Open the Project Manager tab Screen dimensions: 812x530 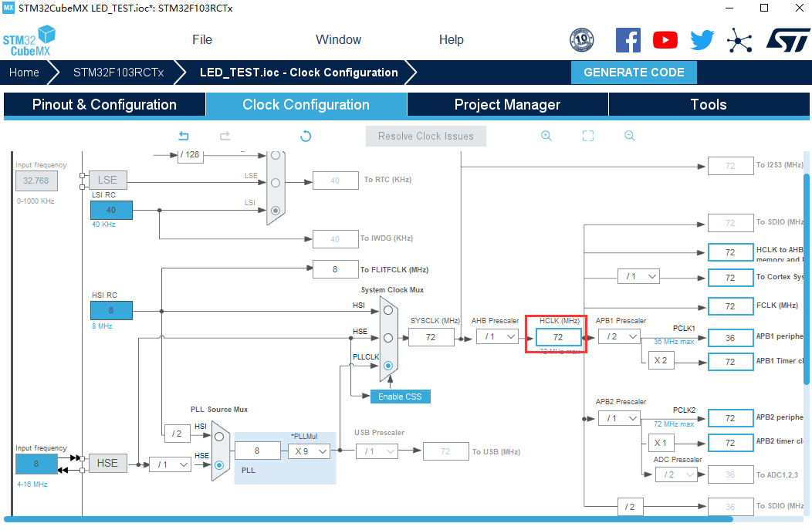coord(507,105)
